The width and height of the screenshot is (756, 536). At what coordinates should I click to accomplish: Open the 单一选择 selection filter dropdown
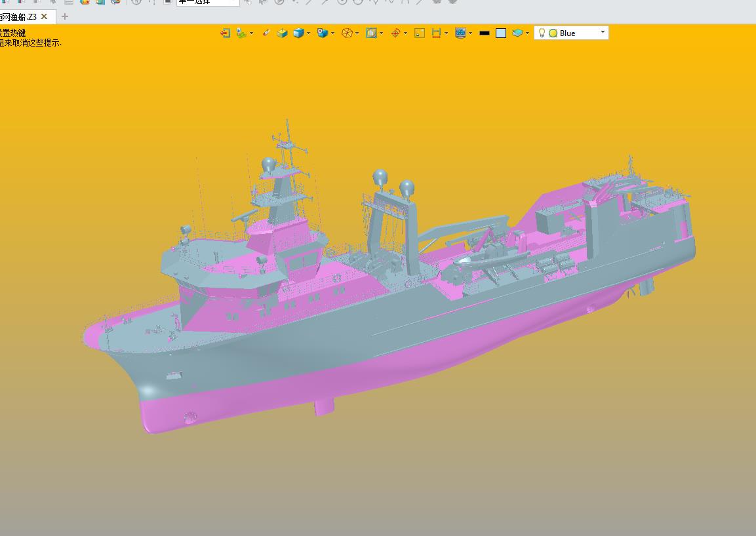tap(208, 3)
